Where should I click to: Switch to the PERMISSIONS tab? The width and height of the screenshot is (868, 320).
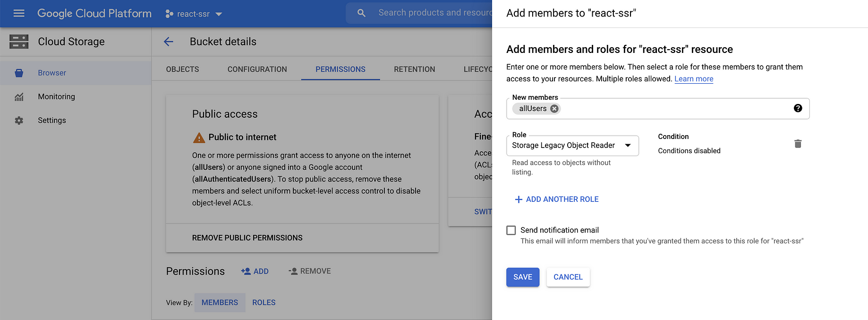pyautogui.click(x=340, y=69)
